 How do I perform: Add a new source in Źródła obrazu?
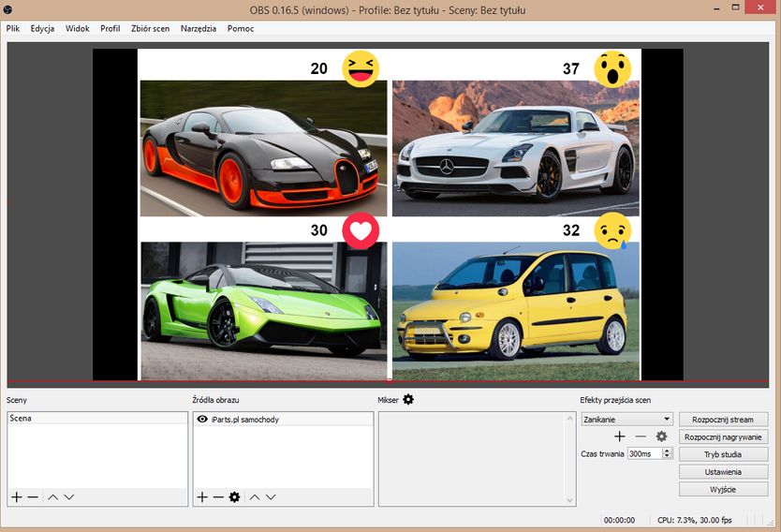201,496
